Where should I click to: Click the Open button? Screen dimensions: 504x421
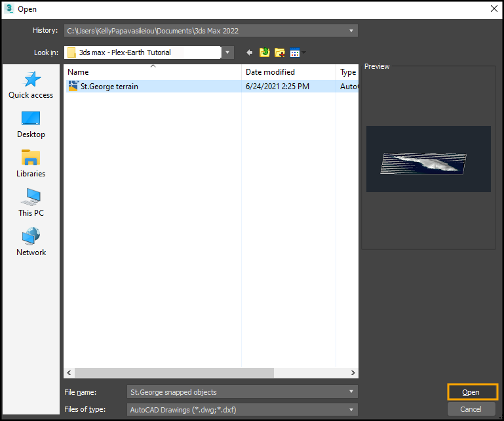click(x=472, y=392)
